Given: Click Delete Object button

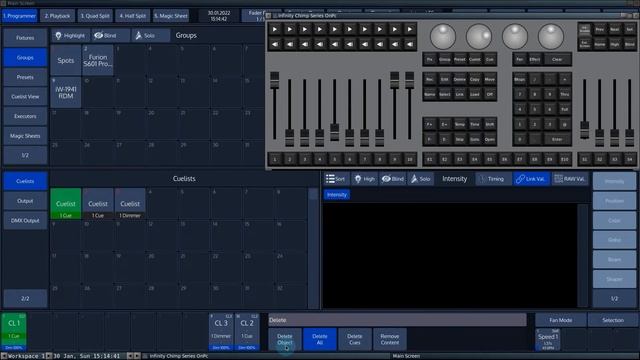Looking at the screenshot, I should (285, 339).
